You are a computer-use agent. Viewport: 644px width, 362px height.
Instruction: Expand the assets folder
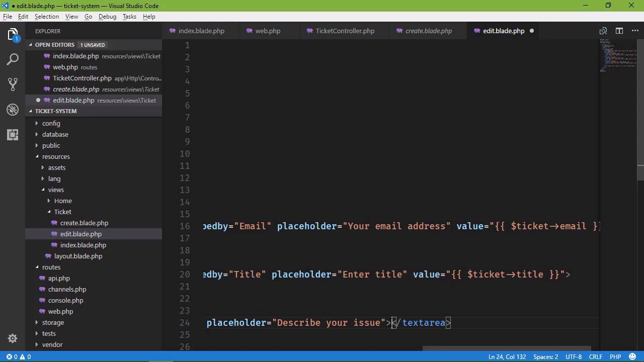42,167
